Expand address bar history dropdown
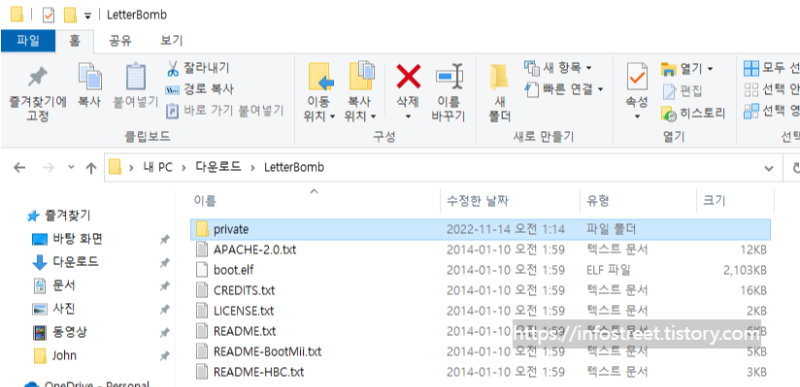 [x=768, y=168]
